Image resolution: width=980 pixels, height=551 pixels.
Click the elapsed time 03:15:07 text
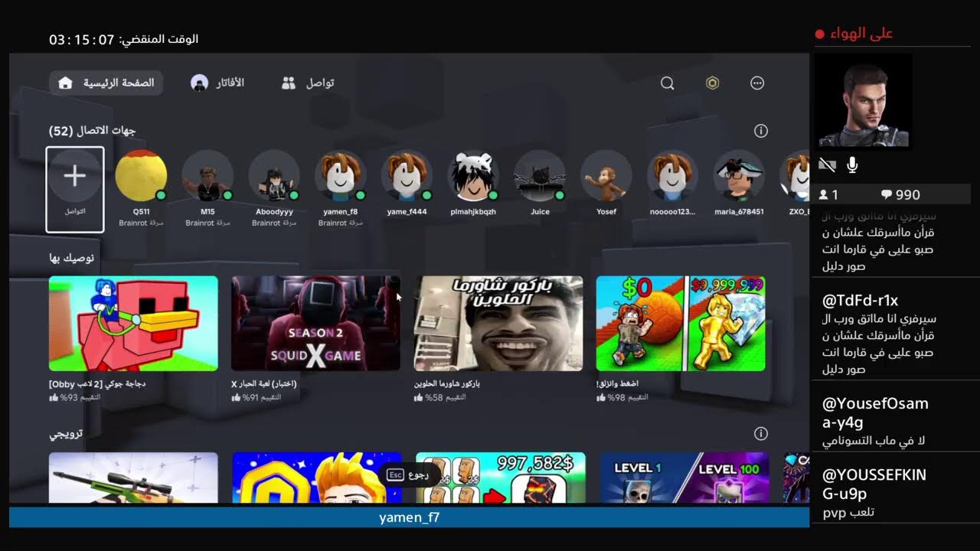click(81, 39)
